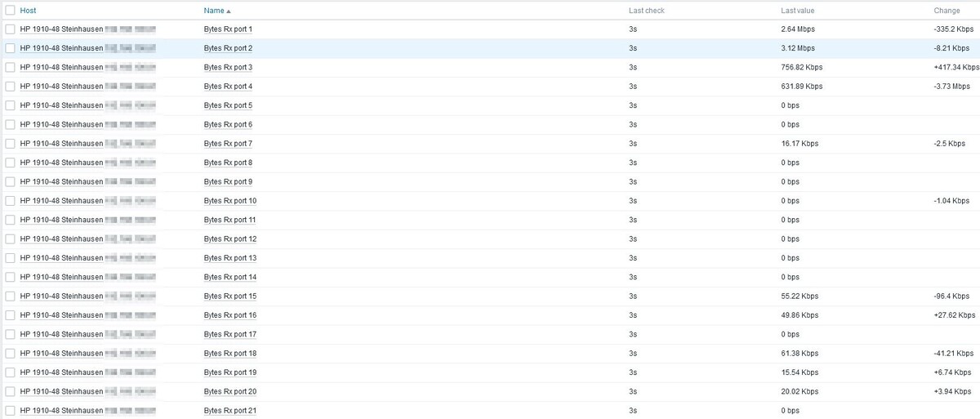Image resolution: width=980 pixels, height=419 pixels.
Task: Click Bytes Rx port 7 item name
Action: tap(228, 144)
